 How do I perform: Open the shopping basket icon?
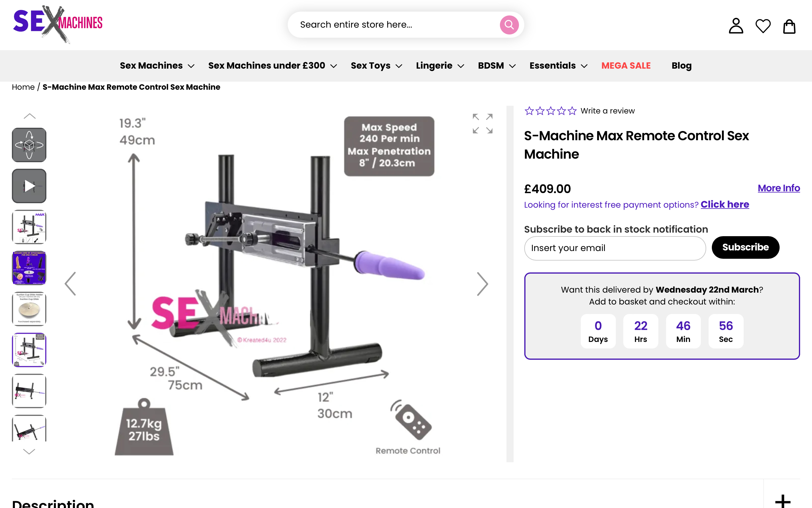coord(789,26)
